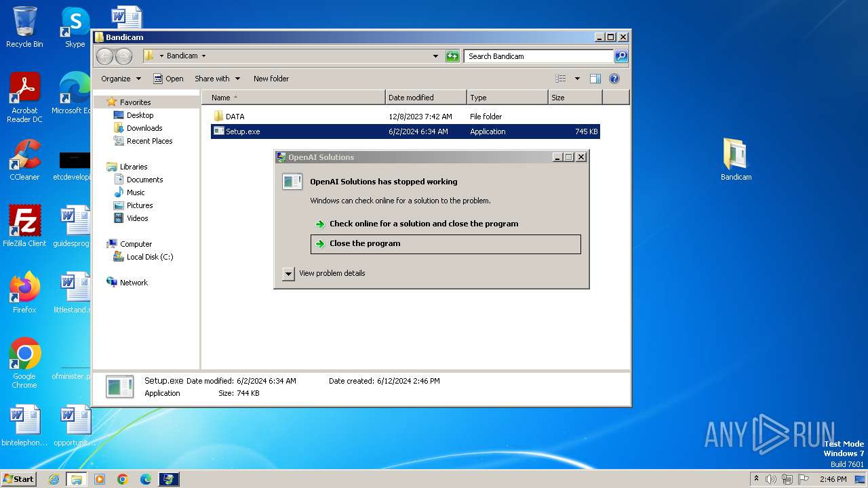Open Firefox desktop shortcut
868x488 pixels.
24,293
